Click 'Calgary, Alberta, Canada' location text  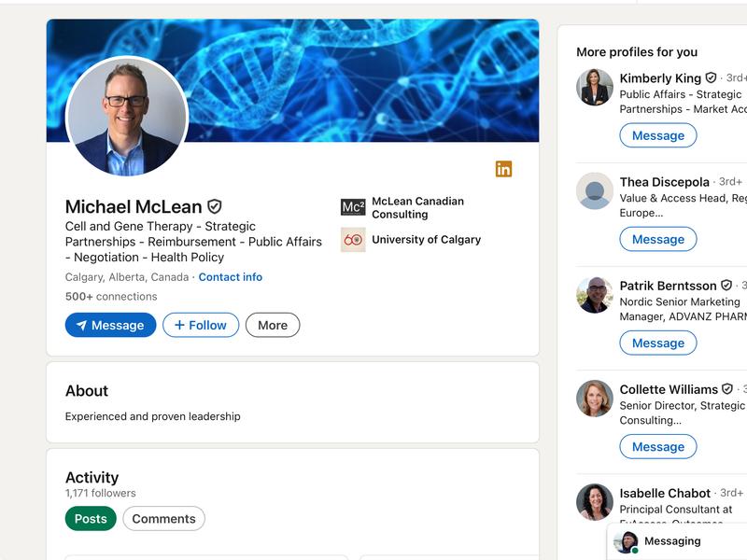(x=127, y=277)
